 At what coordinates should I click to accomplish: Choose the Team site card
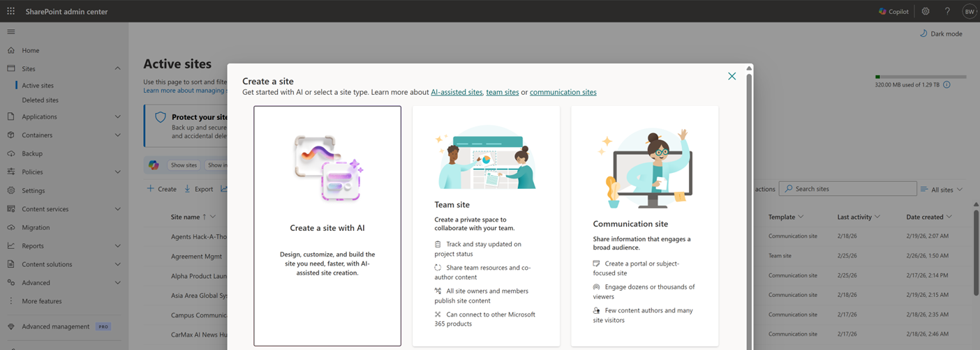tap(487, 226)
